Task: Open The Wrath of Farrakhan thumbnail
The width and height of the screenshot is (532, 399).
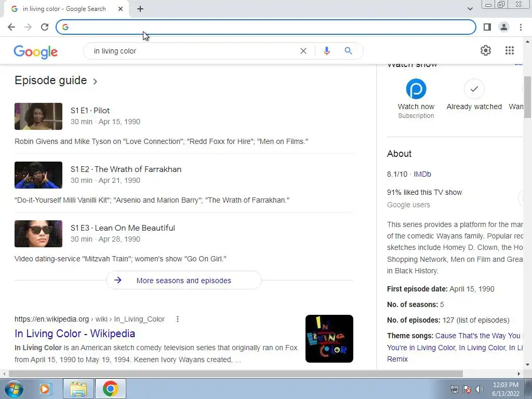Action: tap(38, 175)
